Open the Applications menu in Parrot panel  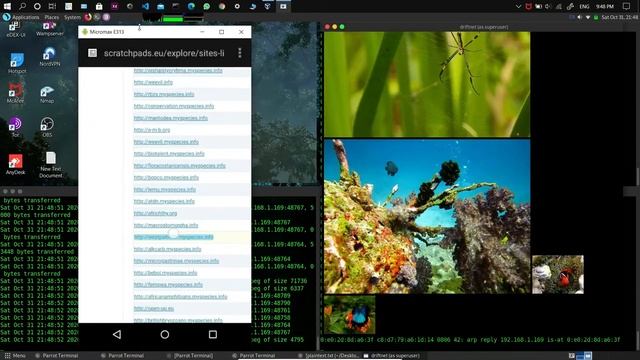tap(25, 17)
